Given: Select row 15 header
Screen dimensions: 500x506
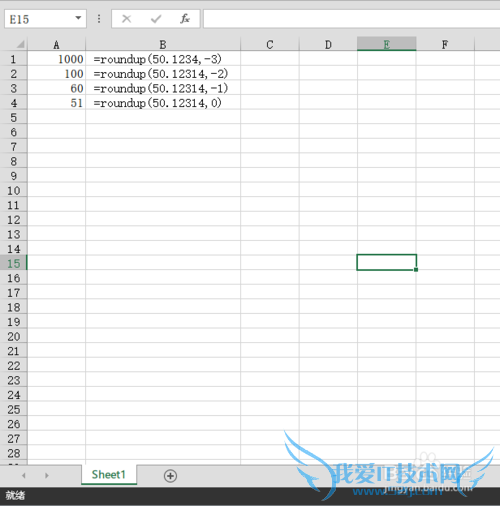Looking at the screenshot, I should pyautogui.click(x=13, y=263).
